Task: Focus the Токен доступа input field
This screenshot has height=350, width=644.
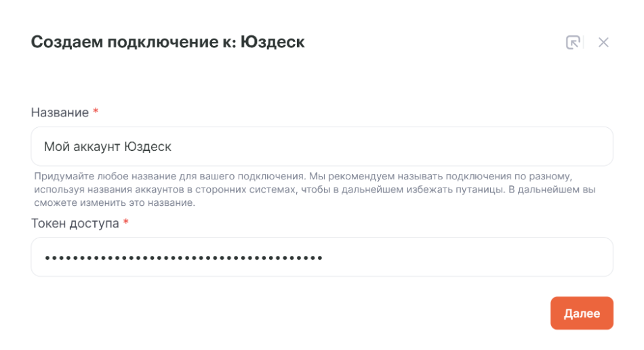Action: pos(322,257)
